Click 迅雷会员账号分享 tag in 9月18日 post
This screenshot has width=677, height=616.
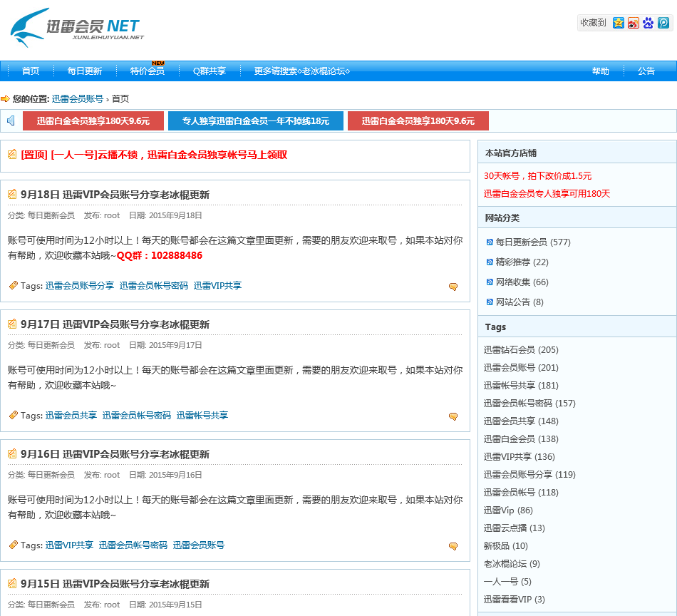pos(79,285)
